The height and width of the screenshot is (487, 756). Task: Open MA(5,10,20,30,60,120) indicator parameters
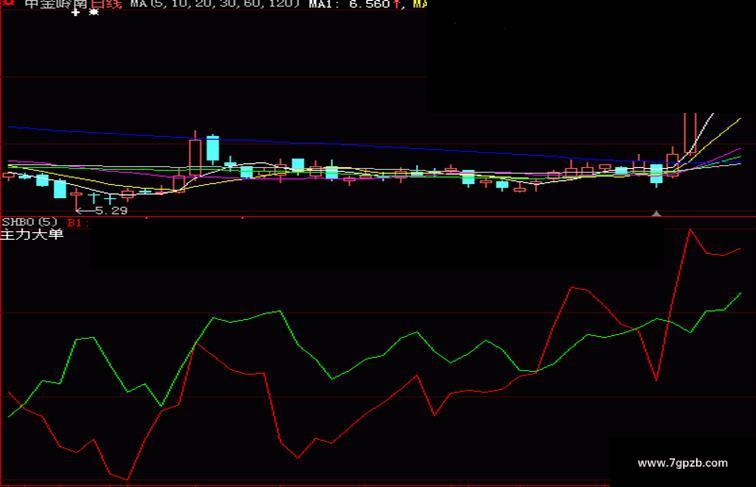coord(214,4)
